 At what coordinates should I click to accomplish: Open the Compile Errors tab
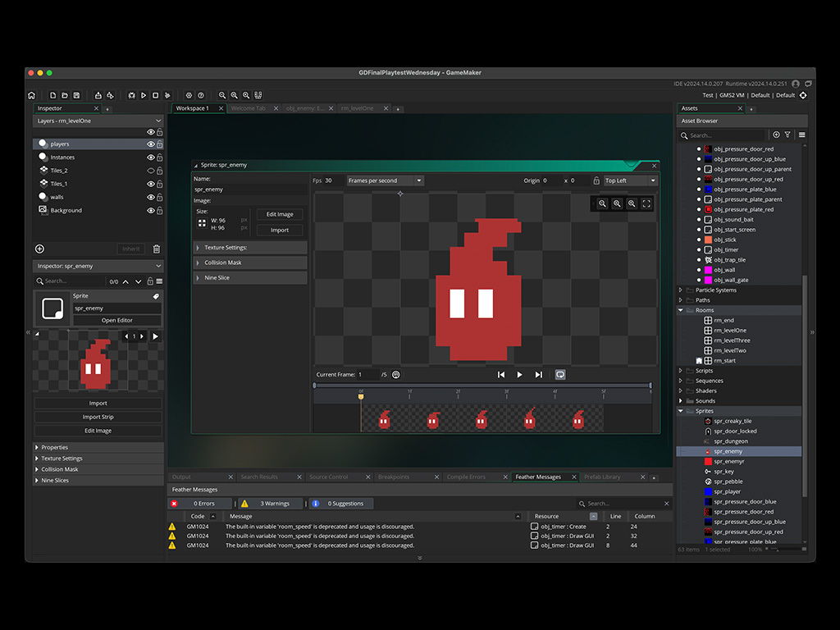[x=465, y=477]
